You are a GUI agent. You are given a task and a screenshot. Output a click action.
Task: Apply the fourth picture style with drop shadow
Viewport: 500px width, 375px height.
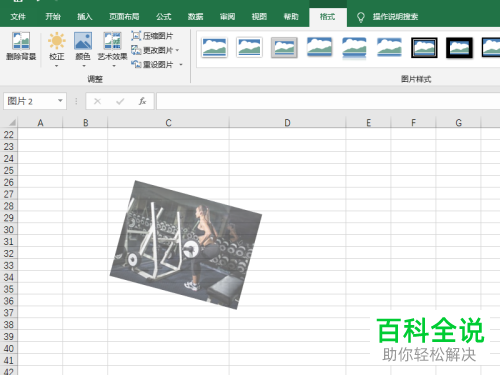click(319, 48)
